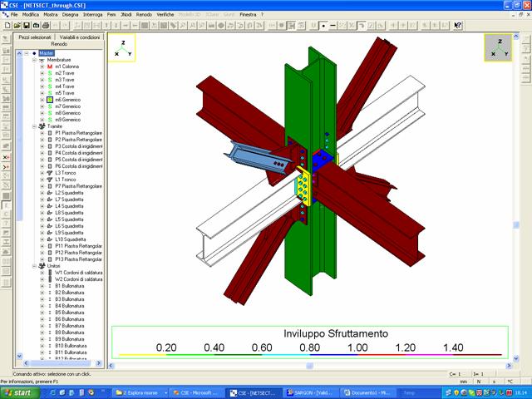Viewport: 532px width, 399px height.
Task: Click the Save toolbar icon
Action: point(26,25)
